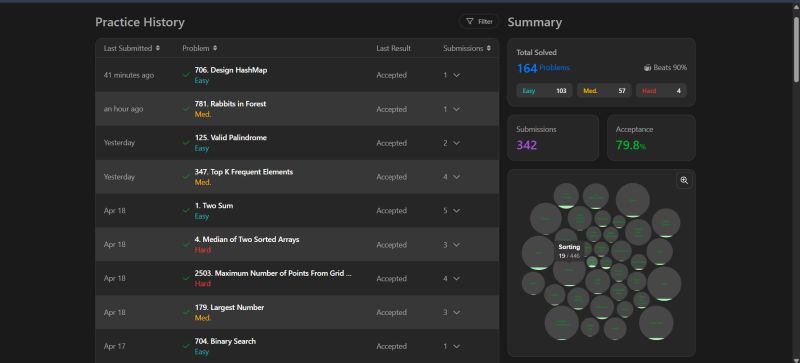Open the Filter funnel button
The image size is (800, 363).
pos(479,21)
